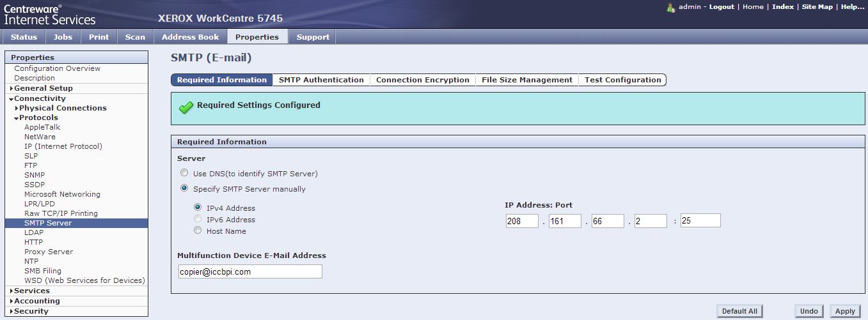Open the Address Book tab
This screenshot has height=320, width=868.
pos(190,37)
